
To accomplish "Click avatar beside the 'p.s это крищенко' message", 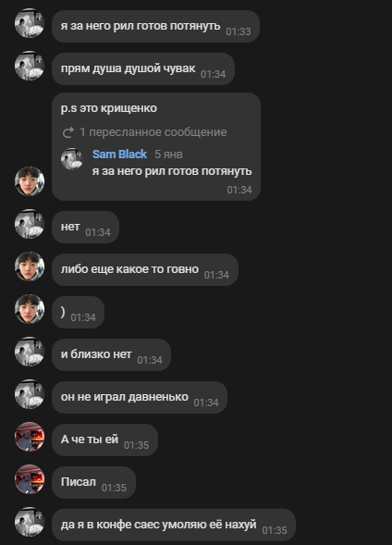I will (x=30, y=181).
